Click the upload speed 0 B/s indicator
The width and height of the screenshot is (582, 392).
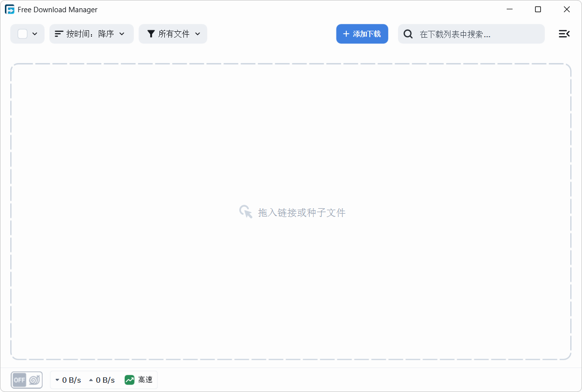pyautogui.click(x=102, y=380)
